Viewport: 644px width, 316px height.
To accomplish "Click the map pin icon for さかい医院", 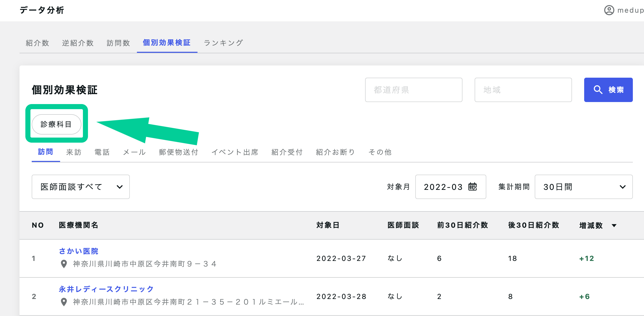I will 64,264.
